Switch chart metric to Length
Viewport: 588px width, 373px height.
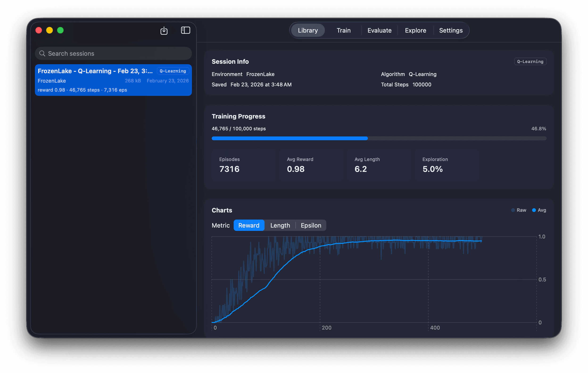point(280,225)
